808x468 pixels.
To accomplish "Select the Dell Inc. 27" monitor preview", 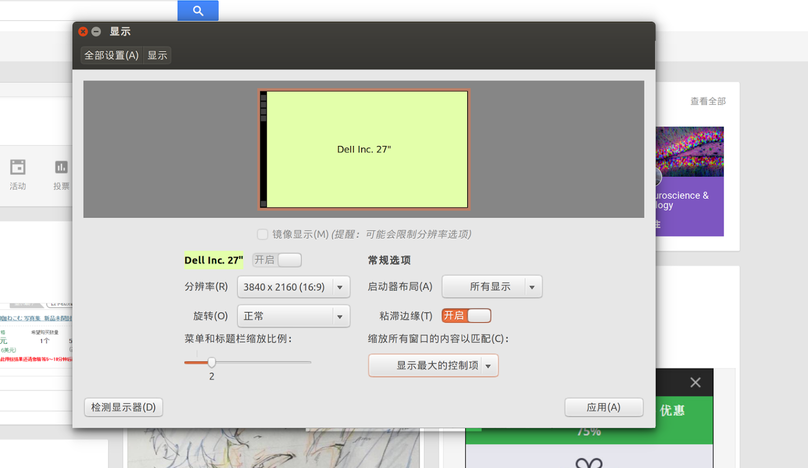I will click(x=364, y=149).
